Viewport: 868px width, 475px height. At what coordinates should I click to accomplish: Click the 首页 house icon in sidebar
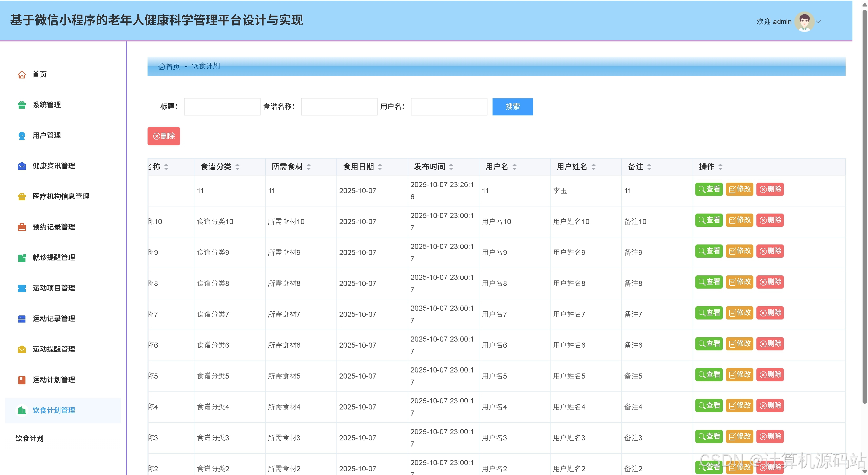[x=22, y=74]
